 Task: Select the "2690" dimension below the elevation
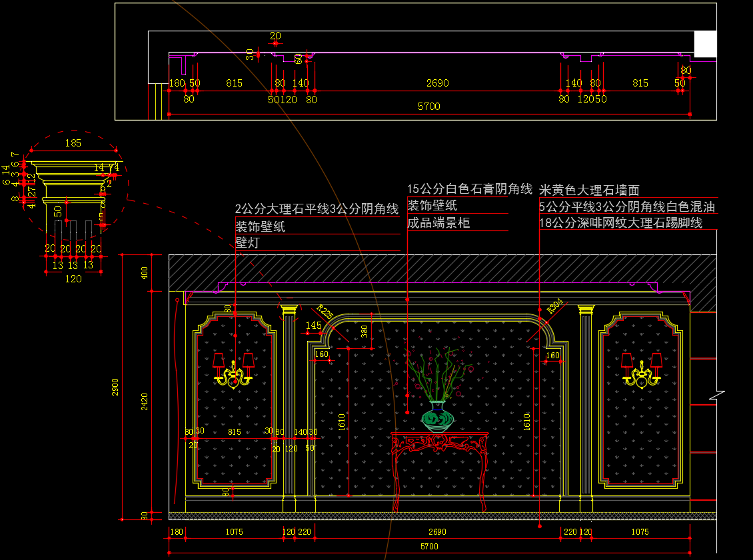438,531
